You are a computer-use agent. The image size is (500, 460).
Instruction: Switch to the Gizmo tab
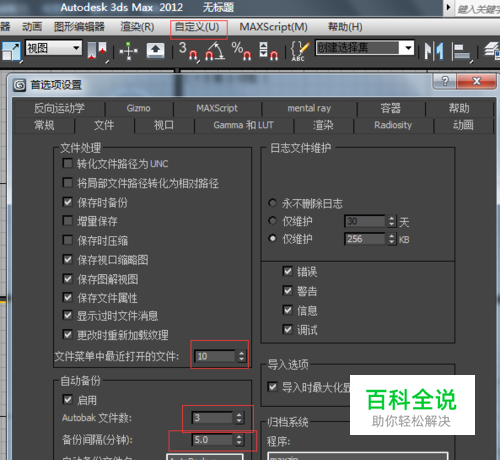point(139,108)
